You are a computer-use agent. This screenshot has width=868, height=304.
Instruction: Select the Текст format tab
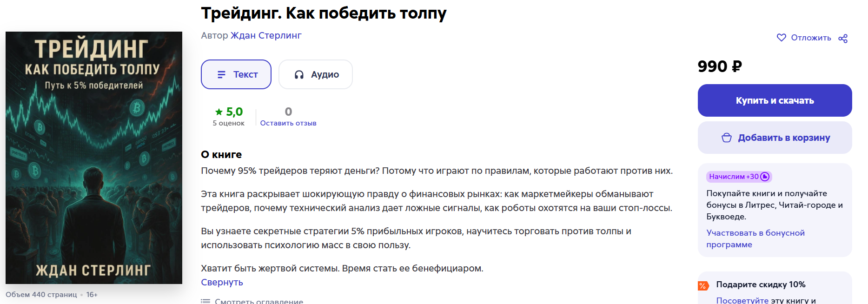coord(236,74)
